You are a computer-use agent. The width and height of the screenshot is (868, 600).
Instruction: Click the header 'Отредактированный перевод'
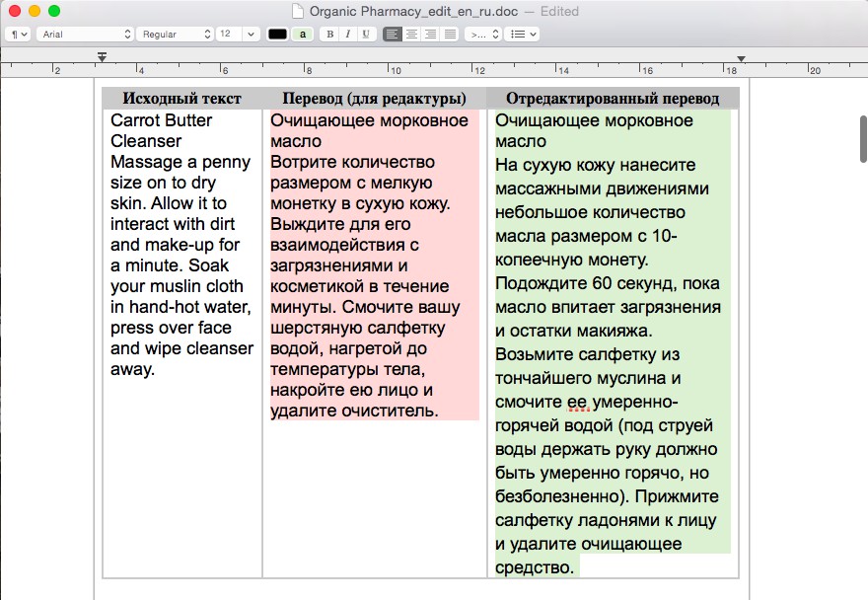tap(613, 98)
